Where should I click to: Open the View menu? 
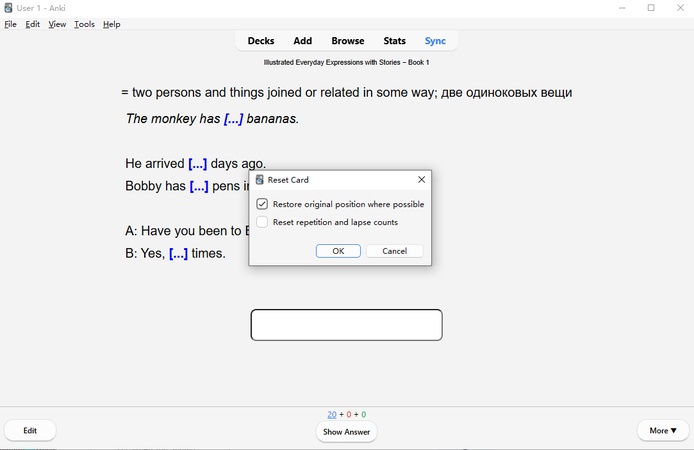[x=57, y=24]
